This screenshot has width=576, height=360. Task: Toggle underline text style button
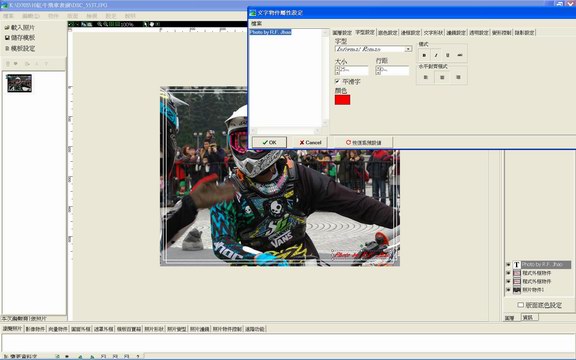click(447, 55)
